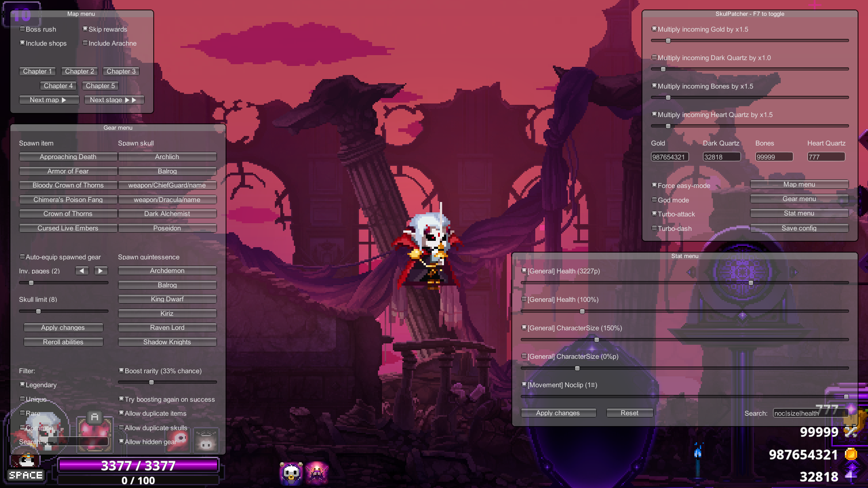
Task: Open the Stat menu from SkulPatcher
Action: pyautogui.click(x=799, y=213)
